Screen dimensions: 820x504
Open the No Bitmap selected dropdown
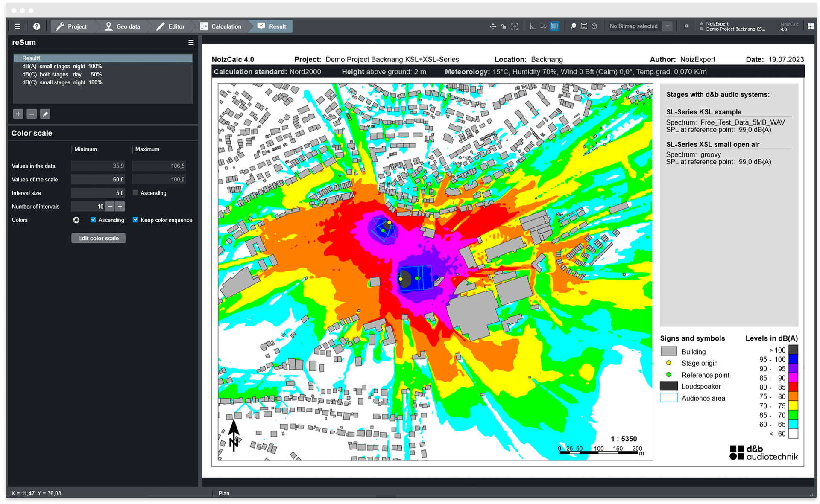tap(667, 26)
